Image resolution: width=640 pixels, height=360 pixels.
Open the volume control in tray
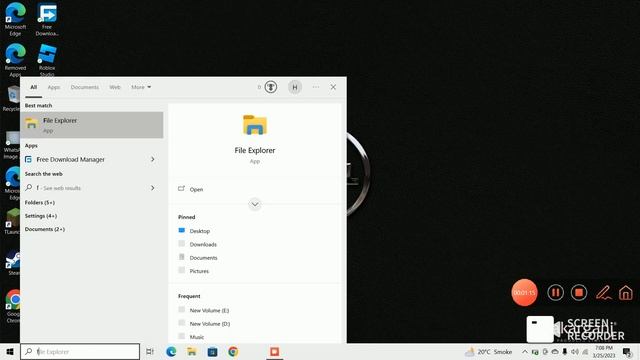pos(575,351)
